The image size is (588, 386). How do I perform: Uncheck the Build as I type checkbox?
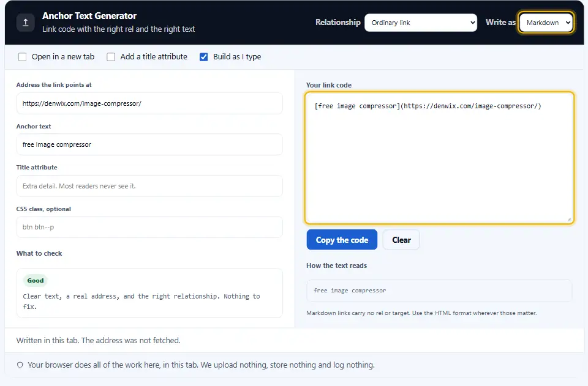(x=203, y=57)
